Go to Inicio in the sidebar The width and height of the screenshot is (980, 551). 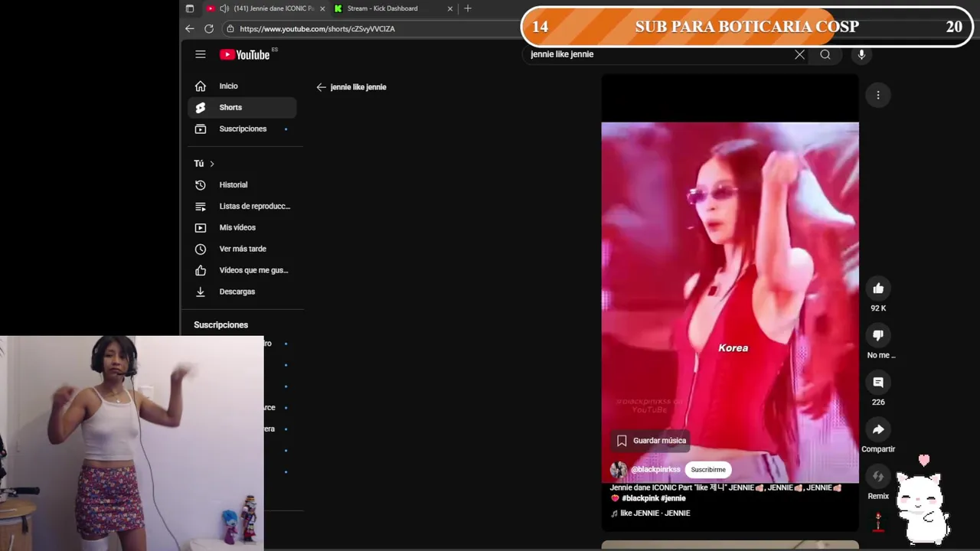[x=242, y=86]
